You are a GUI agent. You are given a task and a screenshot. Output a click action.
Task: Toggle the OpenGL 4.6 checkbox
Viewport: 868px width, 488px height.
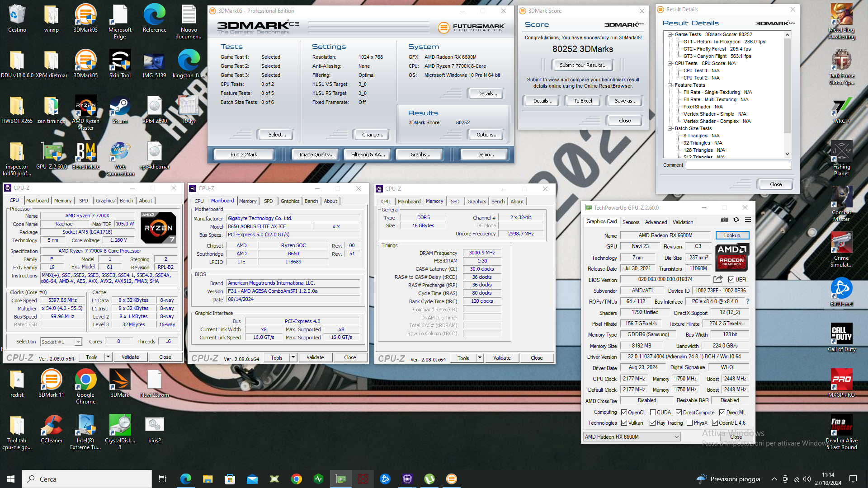(715, 423)
